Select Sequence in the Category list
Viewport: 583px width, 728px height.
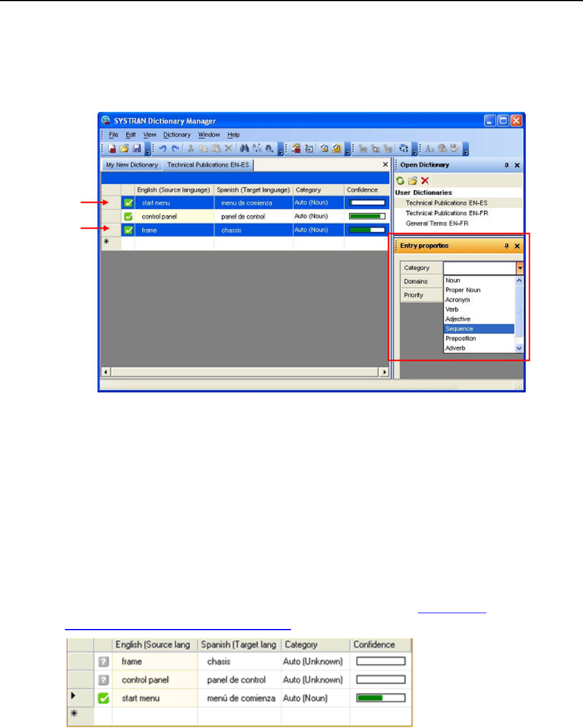click(479, 329)
